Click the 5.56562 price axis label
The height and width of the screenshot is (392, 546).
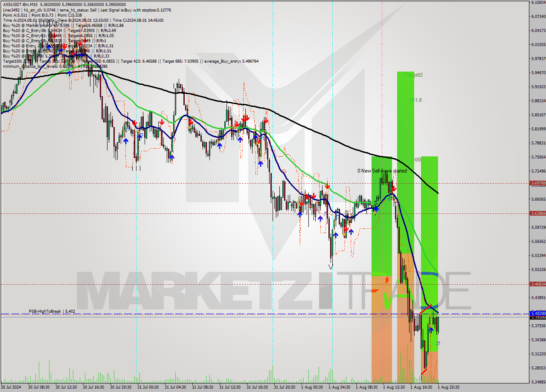coord(538,241)
